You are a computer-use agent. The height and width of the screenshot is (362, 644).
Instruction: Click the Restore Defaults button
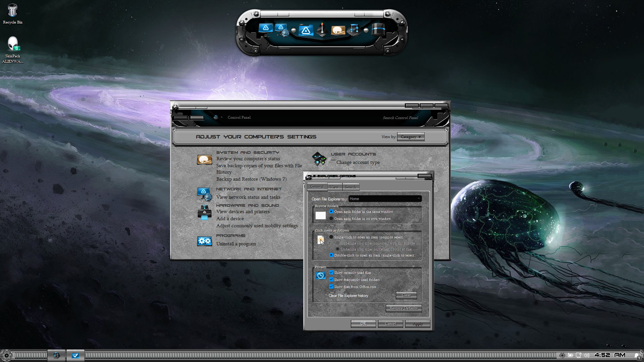(404, 308)
